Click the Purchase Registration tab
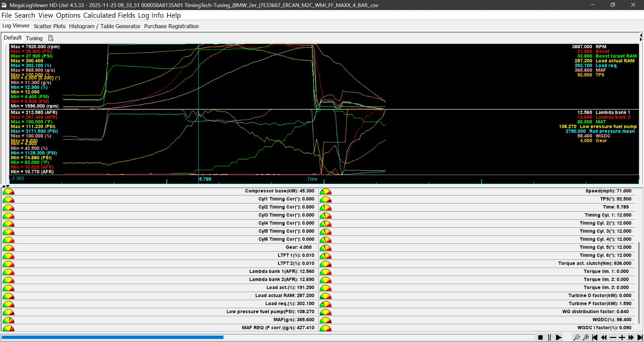Viewport: 644px width, 342px height. tap(171, 26)
